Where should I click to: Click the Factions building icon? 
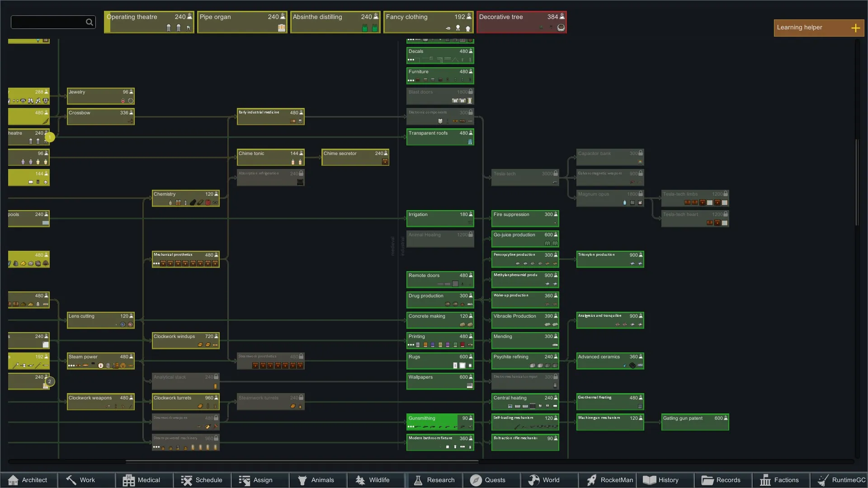tap(765, 480)
